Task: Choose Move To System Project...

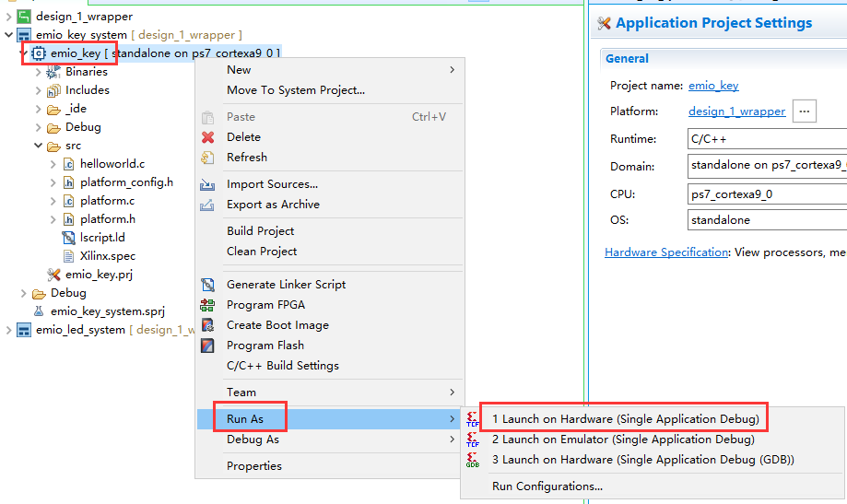Action: click(x=330, y=90)
